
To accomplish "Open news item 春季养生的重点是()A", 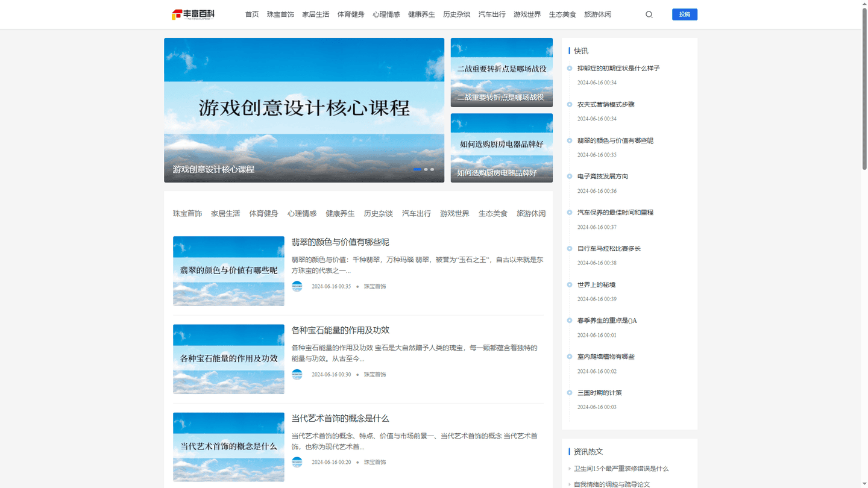I will (x=607, y=321).
